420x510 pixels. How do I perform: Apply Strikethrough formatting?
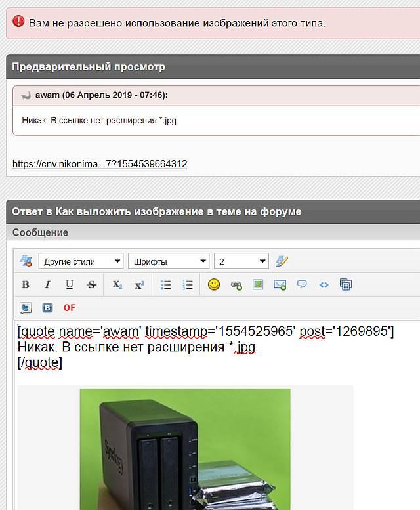point(92,285)
